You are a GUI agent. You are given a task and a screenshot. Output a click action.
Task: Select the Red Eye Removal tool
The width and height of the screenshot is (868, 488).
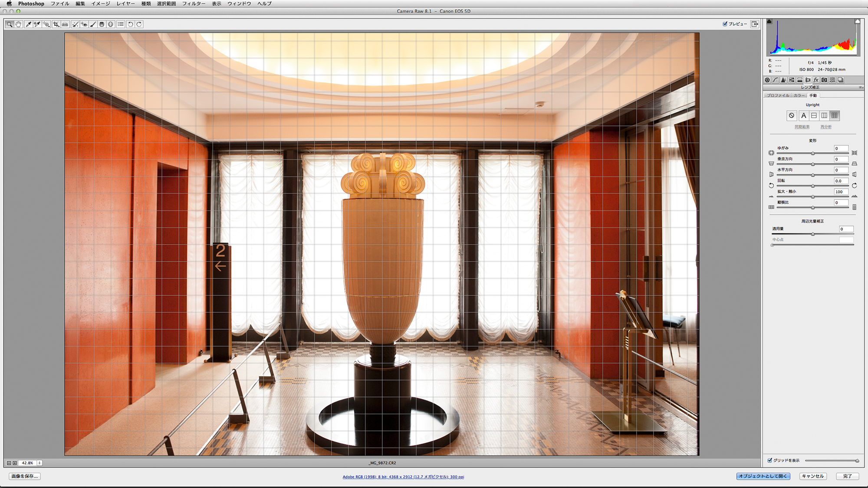(84, 24)
